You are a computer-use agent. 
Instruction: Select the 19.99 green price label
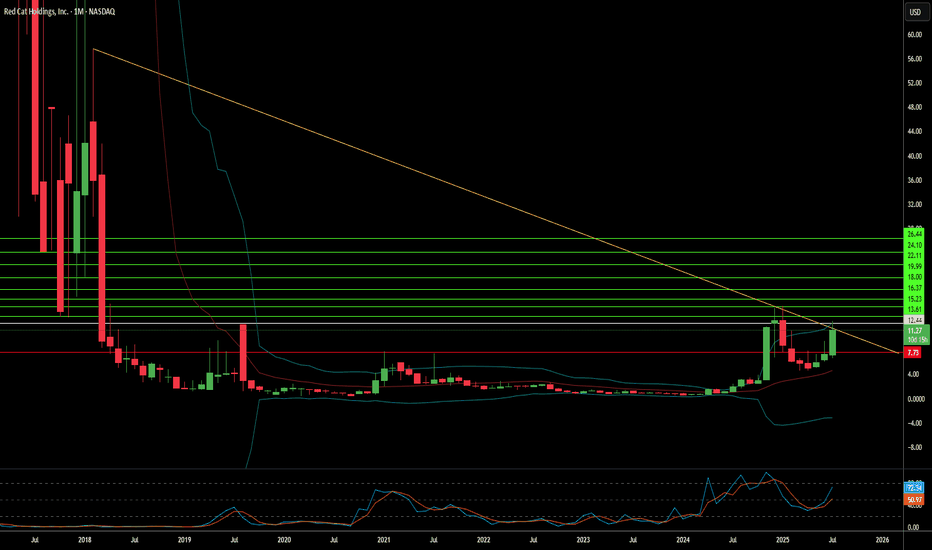[x=915, y=266]
